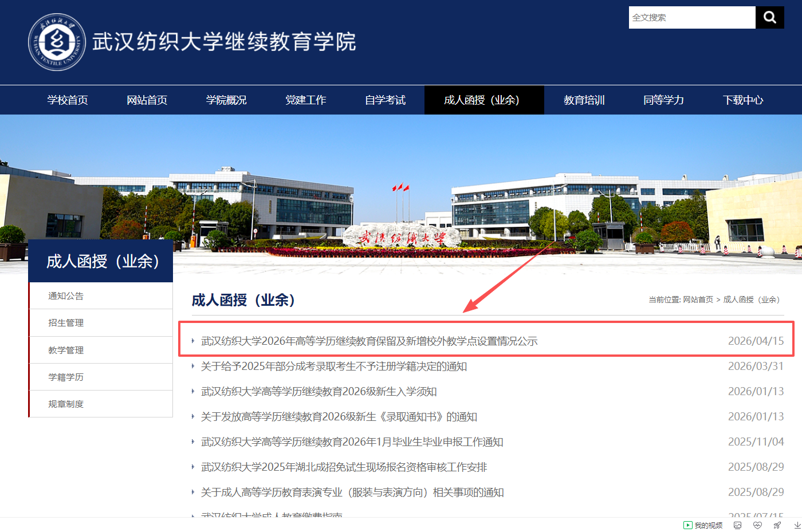This screenshot has height=532, width=802.
Task: Click the magnifier search button
Action: [x=770, y=17]
